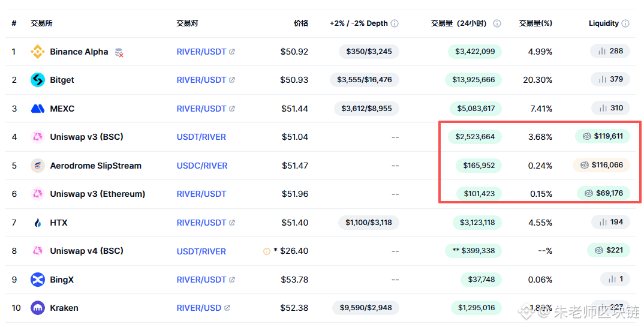The height and width of the screenshot is (327, 644).
Task: Open Uniswap v3 (Ethereum) exchange page
Action: pyautogui.click(x=97, y=194)
